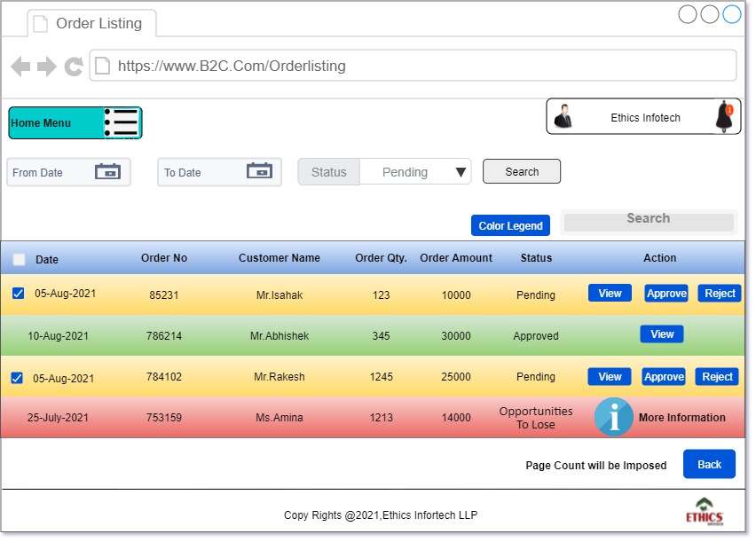
Task: Click the blue info icon for Ms.Amina
Action: (x=613, y=417)
